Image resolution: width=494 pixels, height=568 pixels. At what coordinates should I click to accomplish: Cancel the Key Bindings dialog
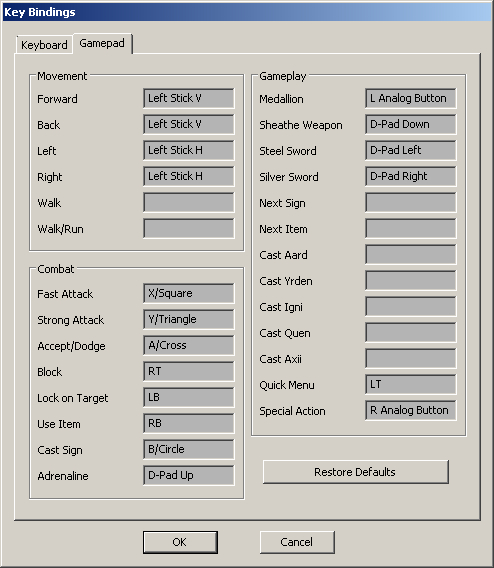[x=297, y=542]
